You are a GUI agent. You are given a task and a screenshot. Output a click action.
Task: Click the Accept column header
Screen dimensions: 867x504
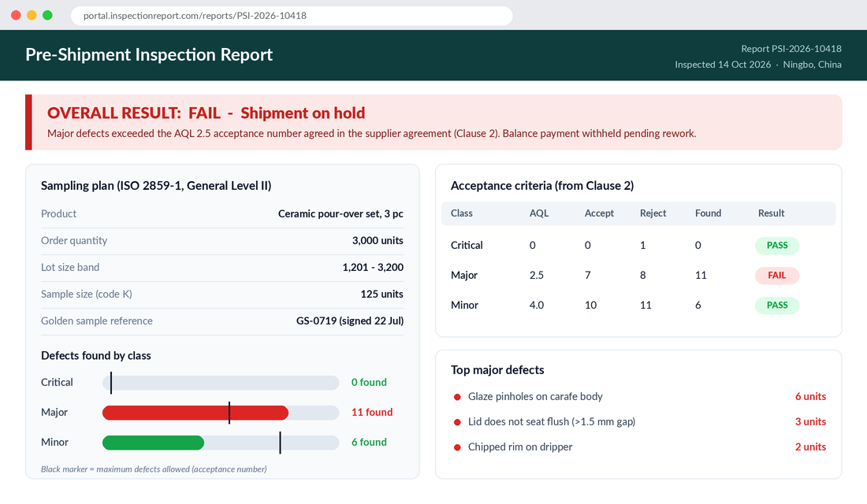599,213
